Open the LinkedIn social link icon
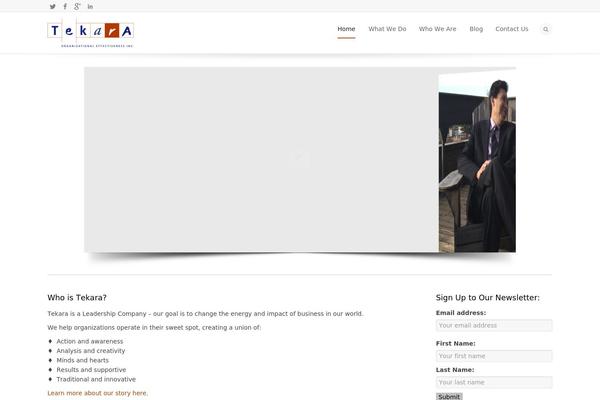 pos(90,7)
